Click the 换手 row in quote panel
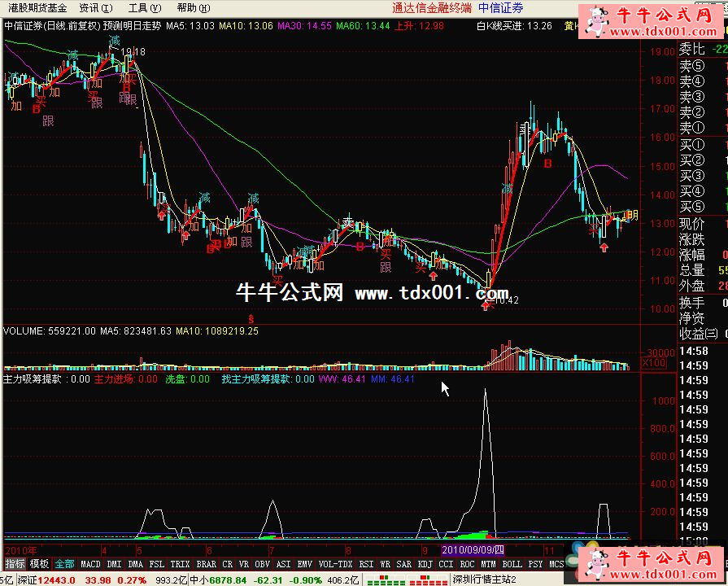 (x=703, y=303)
